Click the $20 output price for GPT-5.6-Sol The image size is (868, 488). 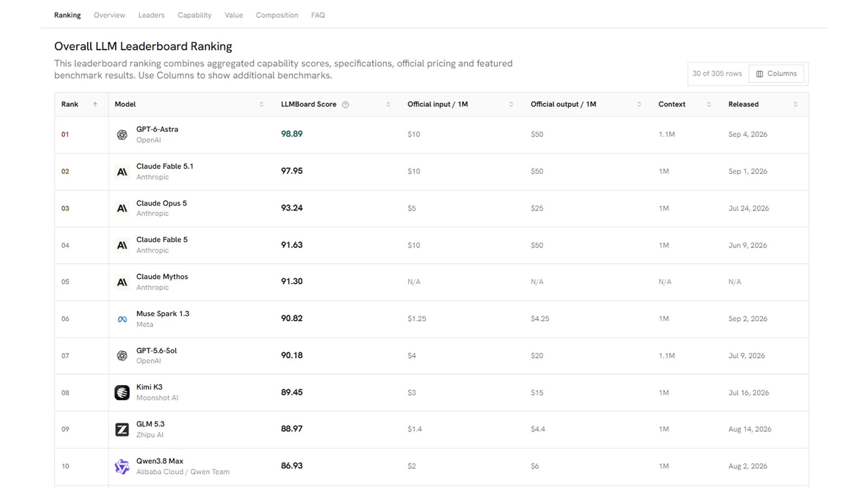tap(537, 356)
